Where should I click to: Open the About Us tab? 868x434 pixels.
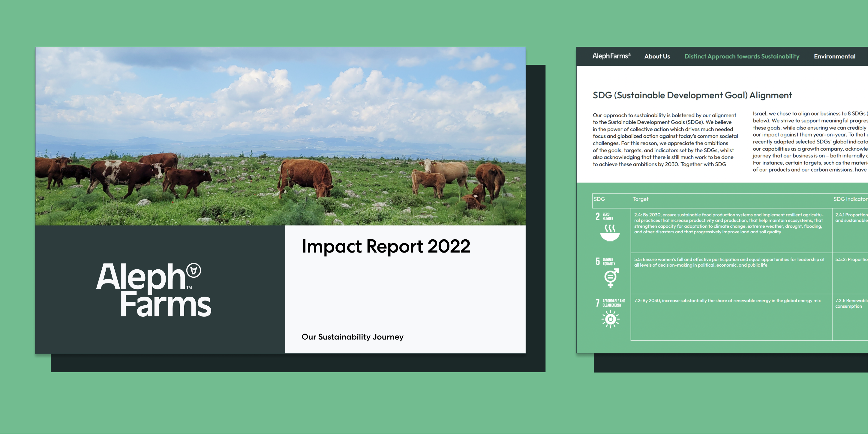657,56
